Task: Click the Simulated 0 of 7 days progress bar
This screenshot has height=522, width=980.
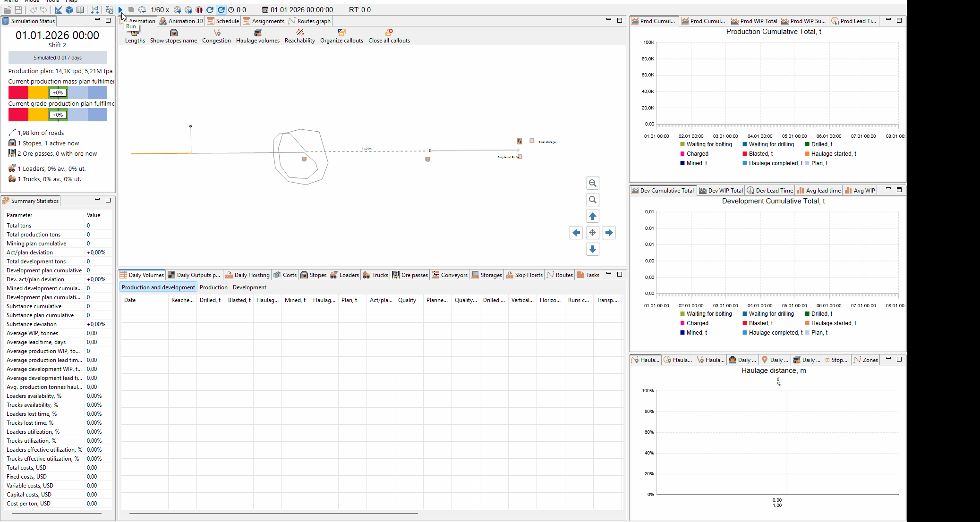Action: tap(58, 58)
